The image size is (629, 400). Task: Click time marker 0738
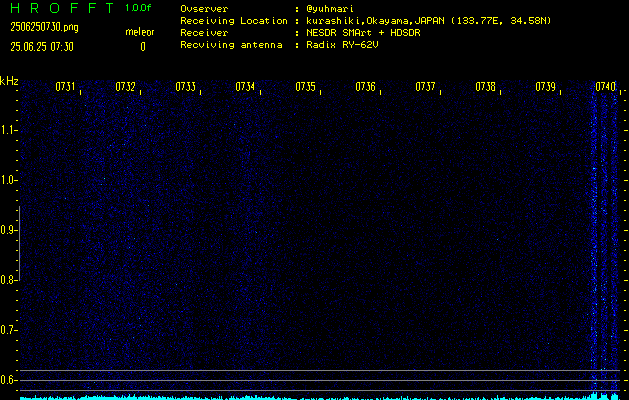point(485,87)
